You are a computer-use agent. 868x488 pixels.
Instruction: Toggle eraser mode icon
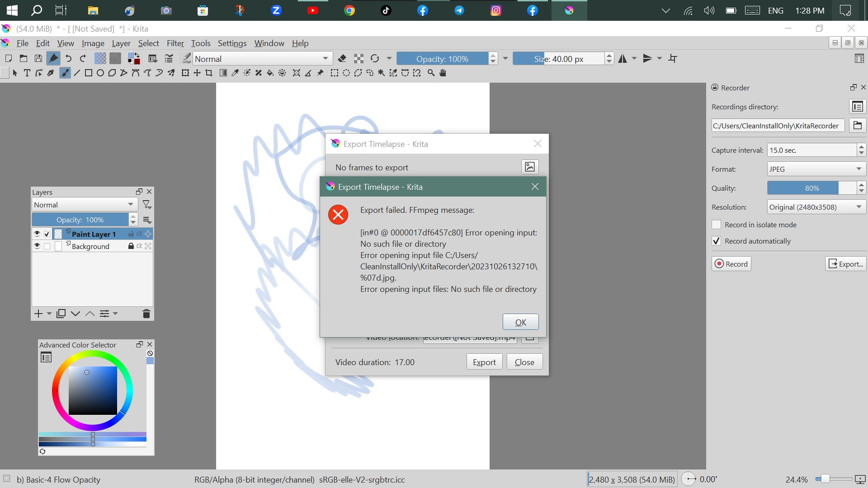342,58
